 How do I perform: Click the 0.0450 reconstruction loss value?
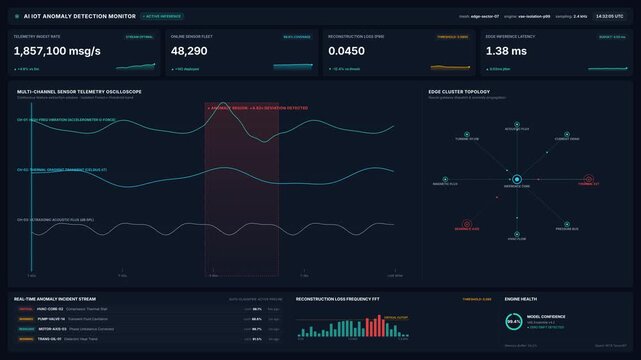346,51
